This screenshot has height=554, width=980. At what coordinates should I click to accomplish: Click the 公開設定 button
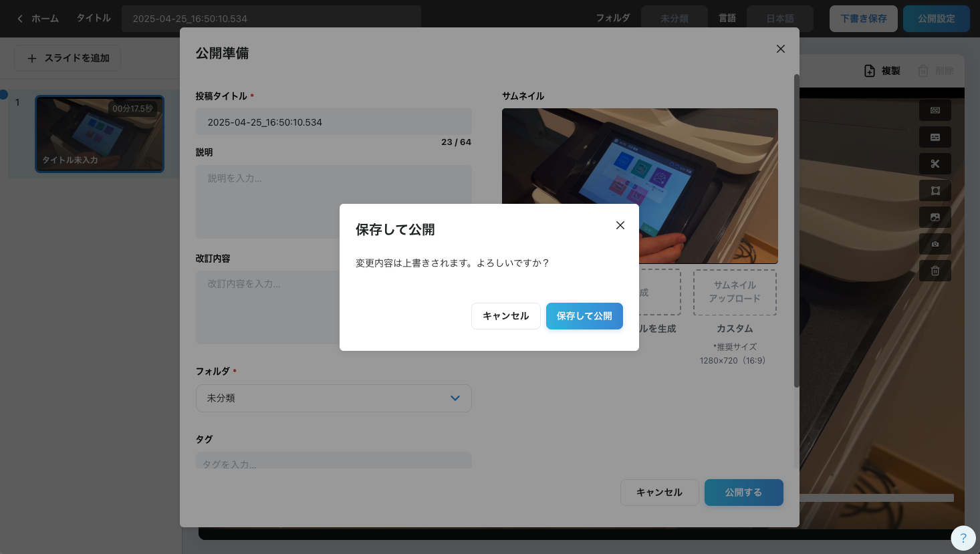937,19
